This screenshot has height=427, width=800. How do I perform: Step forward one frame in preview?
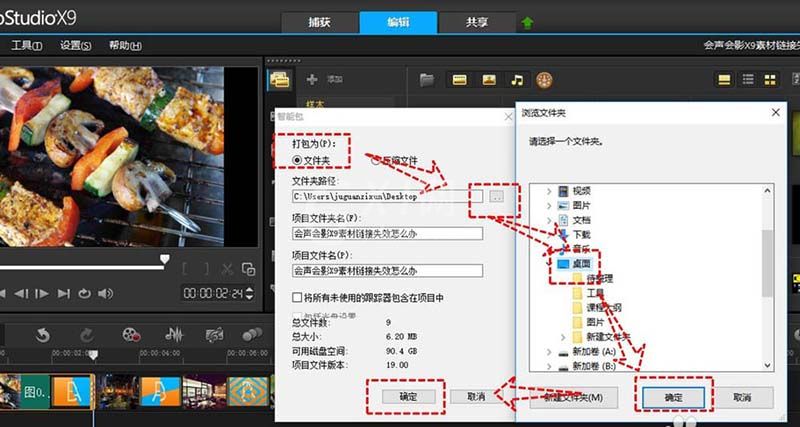tap(42, 293)
